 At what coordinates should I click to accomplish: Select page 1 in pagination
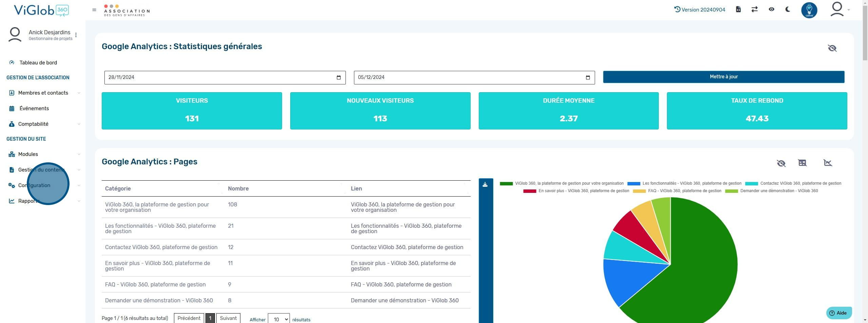point(210,318)
